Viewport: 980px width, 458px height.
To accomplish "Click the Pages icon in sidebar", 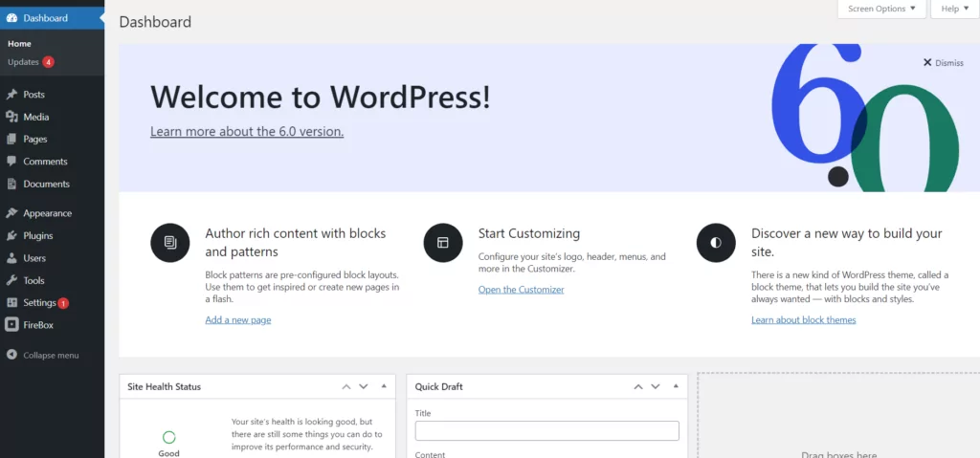I will click(x=11, y=140).
